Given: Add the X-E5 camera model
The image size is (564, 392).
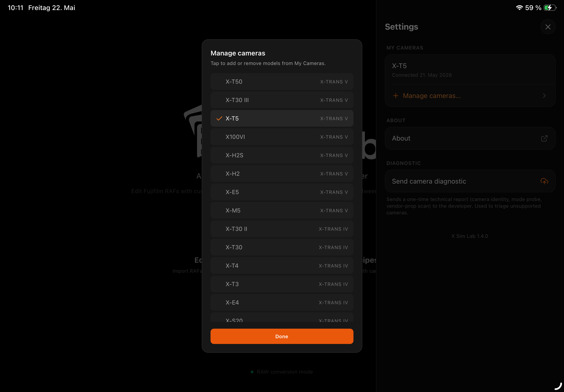Looking at the screenshot, I should click(282, 192).
